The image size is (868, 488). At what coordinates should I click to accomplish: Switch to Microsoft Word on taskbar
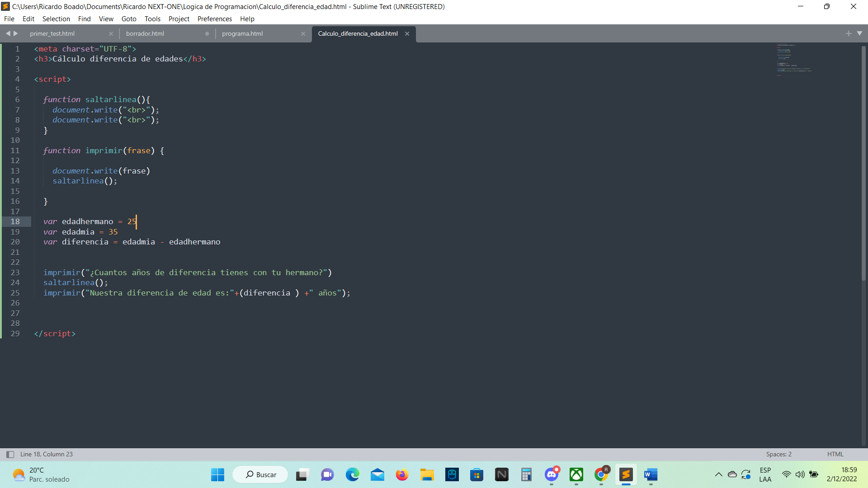651,474
